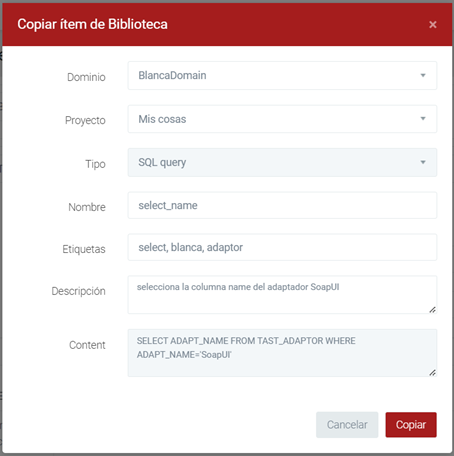Screen dimensions: 454x456
Task: Close the Copiar ítem de Biblioteca dialog
Action: 433,24
